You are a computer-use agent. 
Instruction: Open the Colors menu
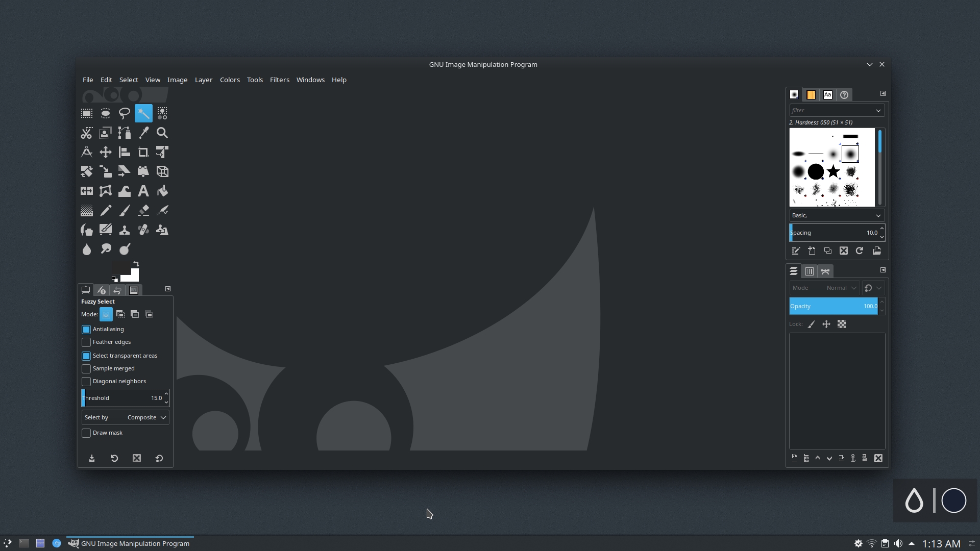230,80
